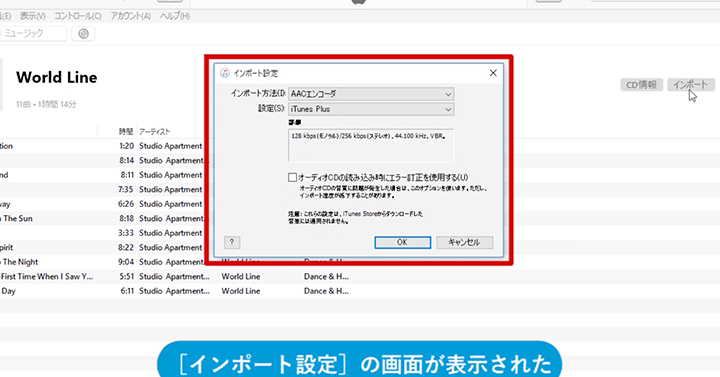Select the track row with time 8:22
Viewport: 720px width, 377px height.
point(102,248)
